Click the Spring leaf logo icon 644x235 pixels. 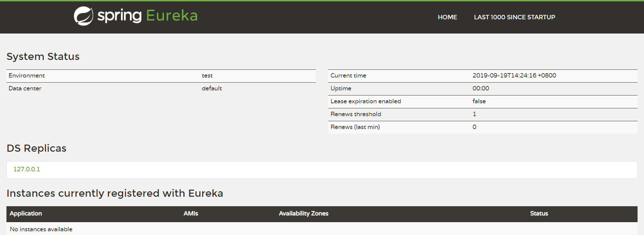pos(83,16)
